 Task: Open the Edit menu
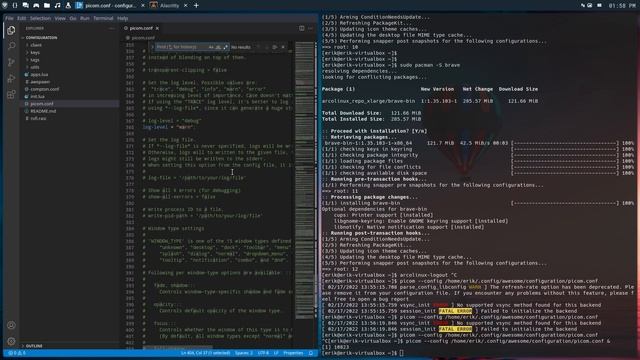[x=21, y=18]
